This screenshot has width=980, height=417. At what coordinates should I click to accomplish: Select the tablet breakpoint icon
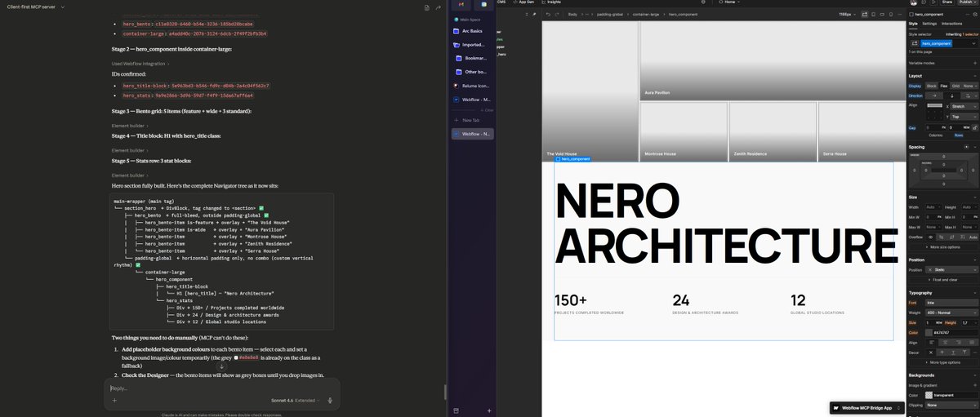click(x=873, y=15)
